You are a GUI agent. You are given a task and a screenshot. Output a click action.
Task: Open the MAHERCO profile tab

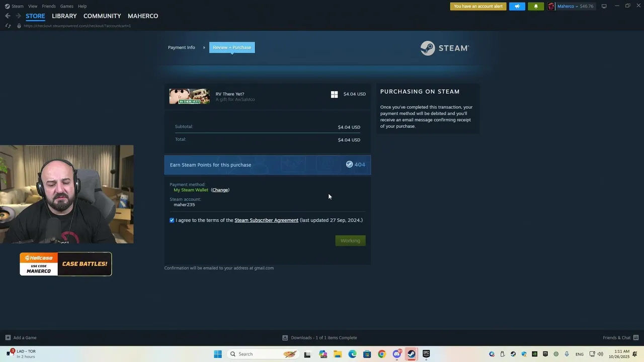coord(143,16)
